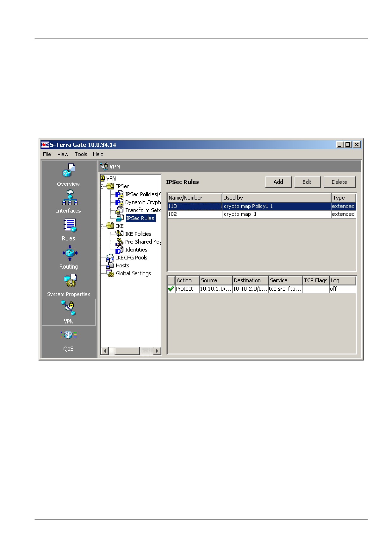The image size is (392, 555).
Task: Select IKE Policies in tree
Action: [138, 234]
